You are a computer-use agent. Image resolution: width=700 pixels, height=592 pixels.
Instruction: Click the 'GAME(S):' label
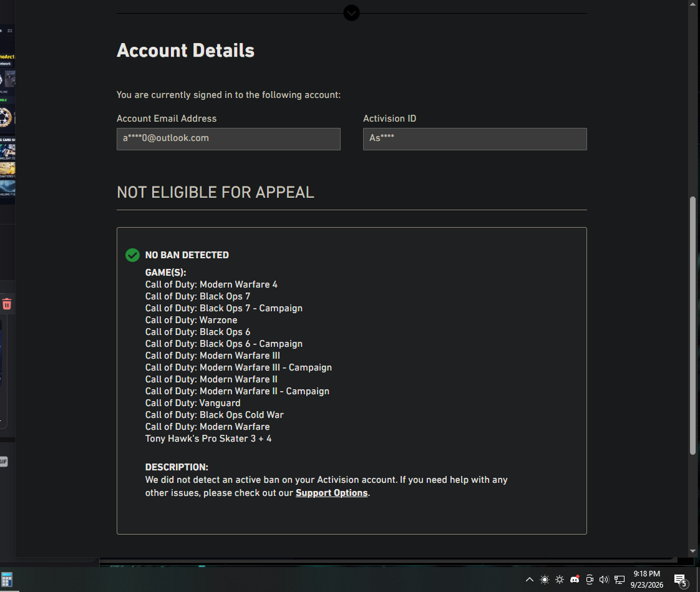tap(165, 273)
